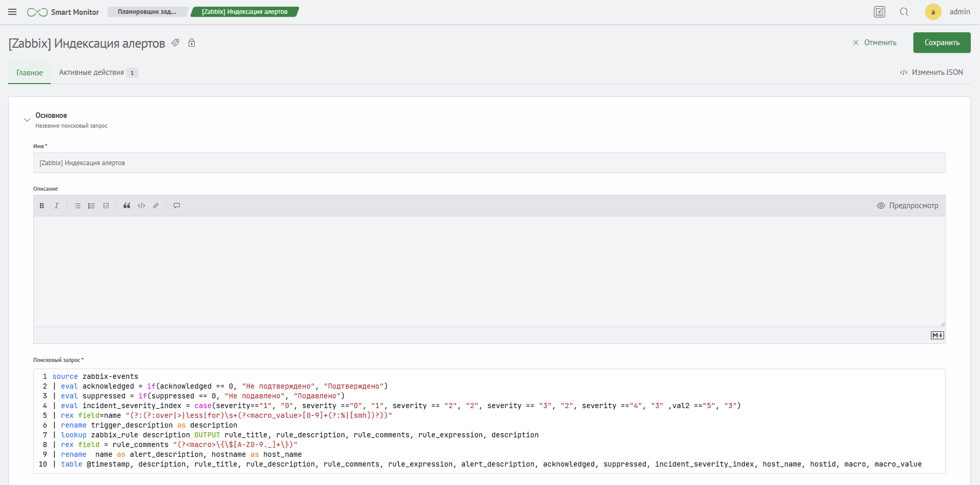Click the tag icon beside the title

[x=175, y=43]
